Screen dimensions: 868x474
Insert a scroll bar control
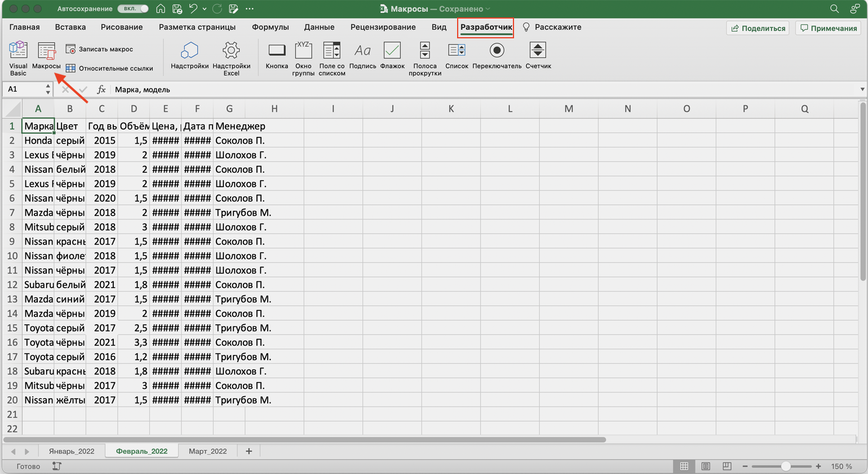pyautogui.click(x=425, y=57)
